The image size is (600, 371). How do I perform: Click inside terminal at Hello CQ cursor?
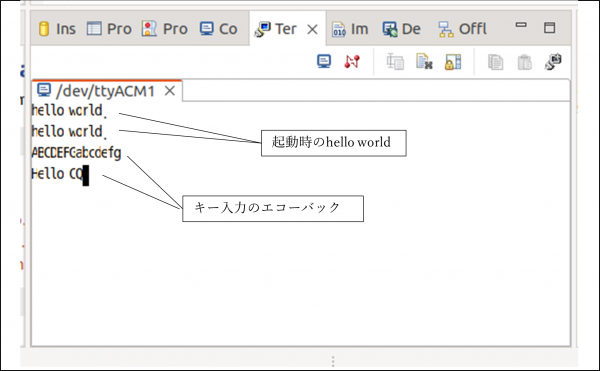tap(86, 176)
